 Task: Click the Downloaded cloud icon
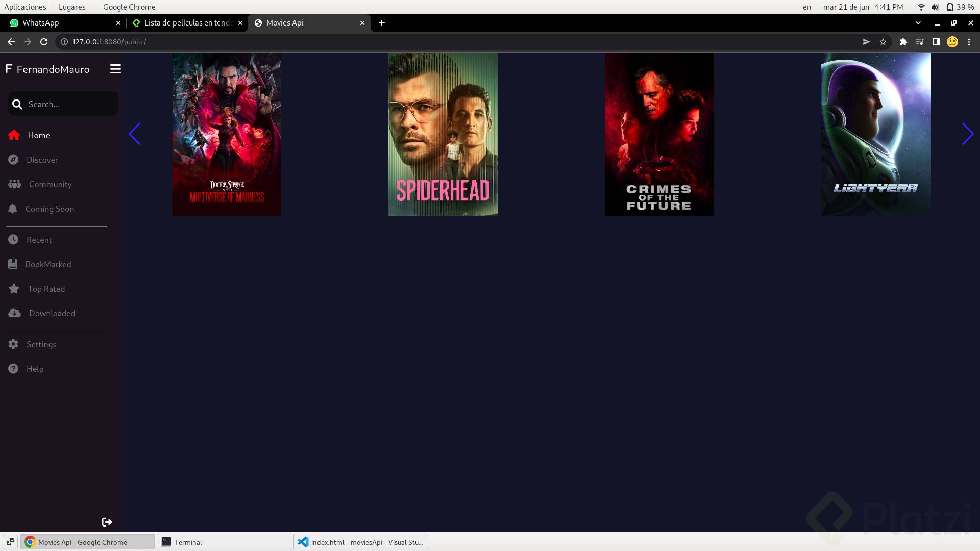(15, 313)
